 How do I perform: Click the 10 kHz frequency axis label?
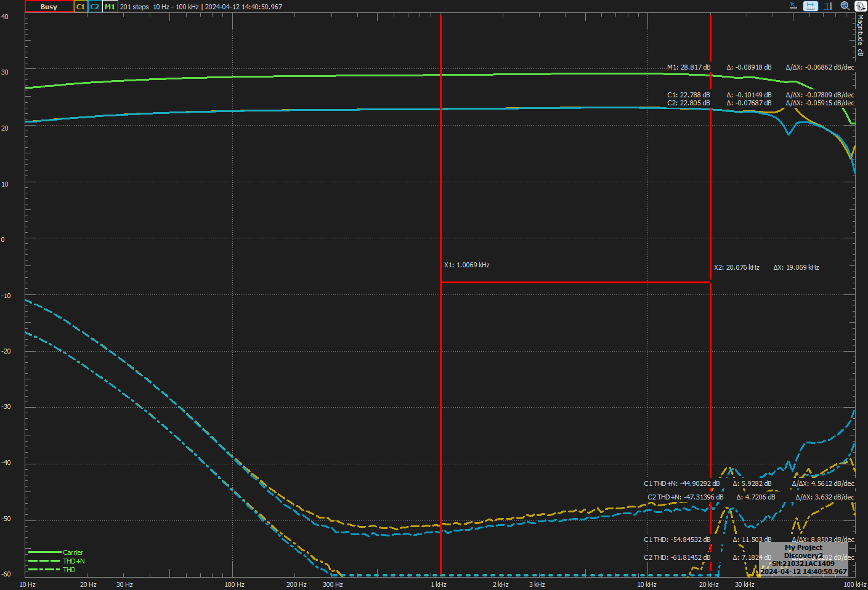tap(647, 584)
